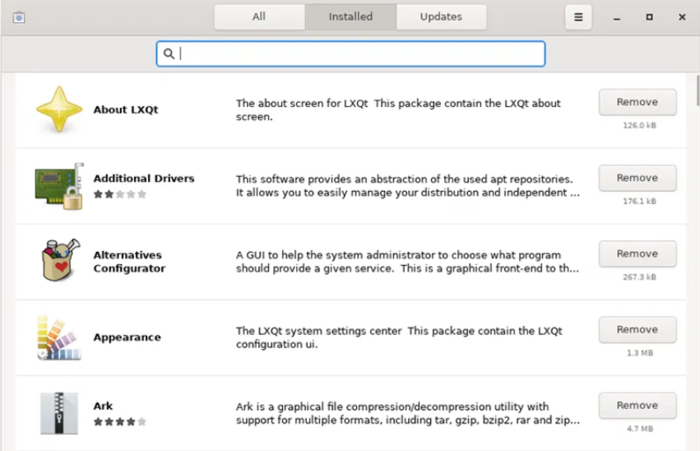700x451 pixels.
Task: Click the Additional Drivers circuit board icon
Action: point(59,185)
